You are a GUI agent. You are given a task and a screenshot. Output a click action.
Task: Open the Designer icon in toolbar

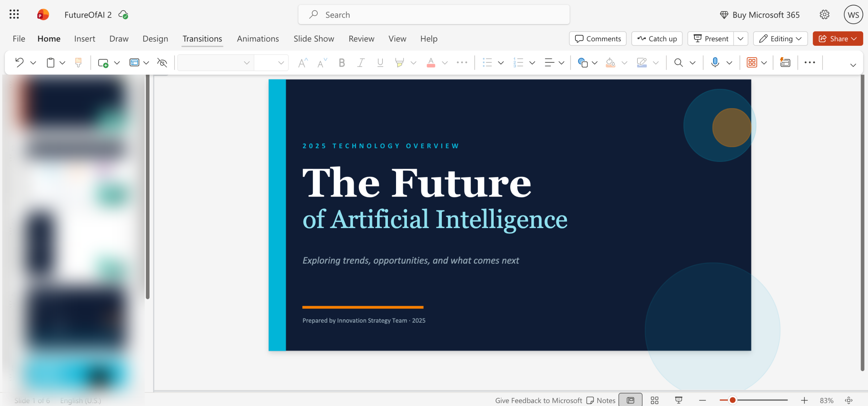pos(785,62)
